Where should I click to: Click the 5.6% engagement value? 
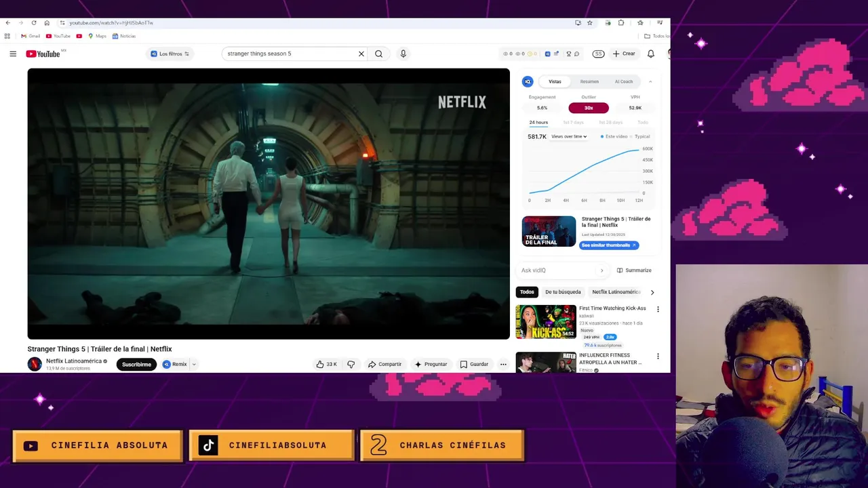(x=542, y=108)
